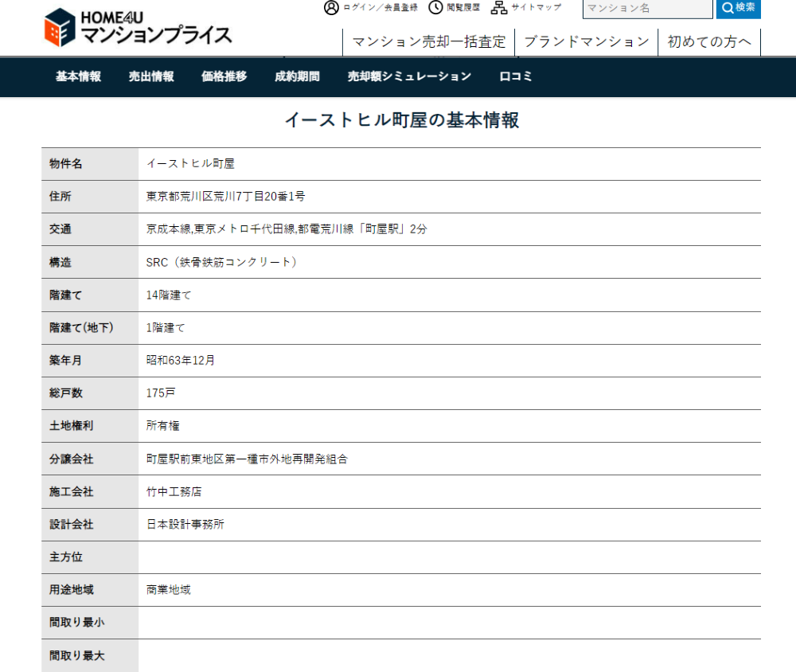
Task: Click the 築年月 row label
Action: [x=65, y=360]
